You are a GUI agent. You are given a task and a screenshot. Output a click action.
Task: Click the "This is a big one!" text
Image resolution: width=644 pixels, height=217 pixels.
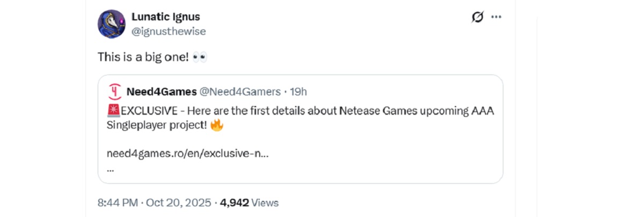[143, 57]
